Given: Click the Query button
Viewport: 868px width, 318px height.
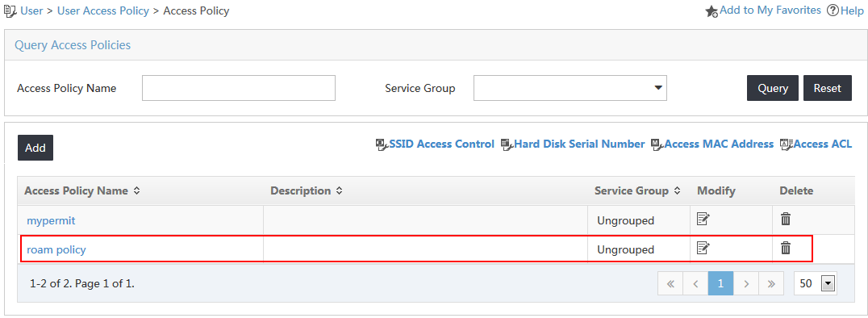Looking at the screenshot, I should tap(773, 88).
